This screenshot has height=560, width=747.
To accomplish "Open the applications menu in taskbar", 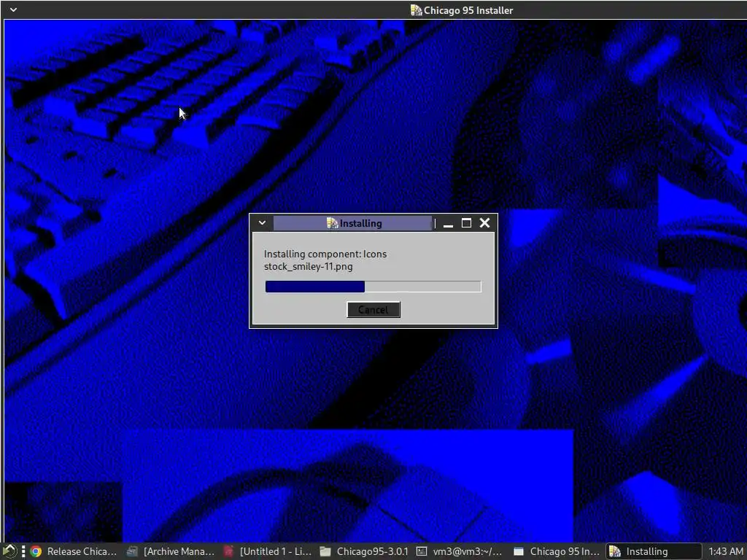I will (x=9, y=551).
